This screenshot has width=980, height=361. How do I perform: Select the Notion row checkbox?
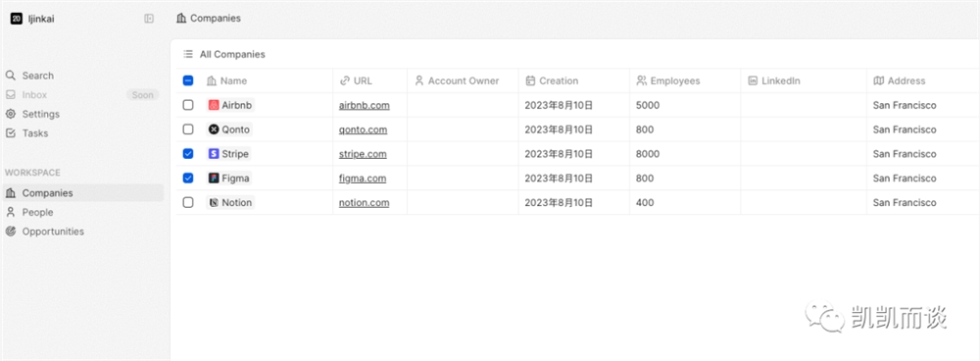click(x=188, y=203)
